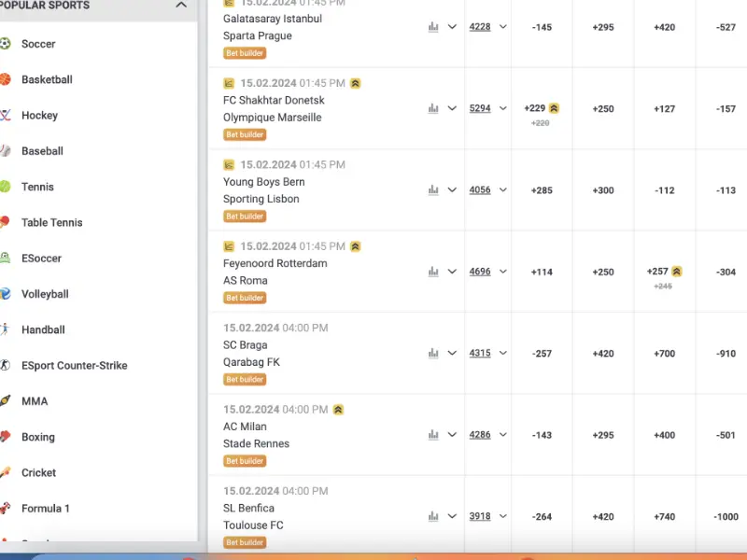The width and height of the screenshot is (747, 560).
Task: Open statistics chart icon for Feyenoord Rotterdam match
Action: click(433, 272)
